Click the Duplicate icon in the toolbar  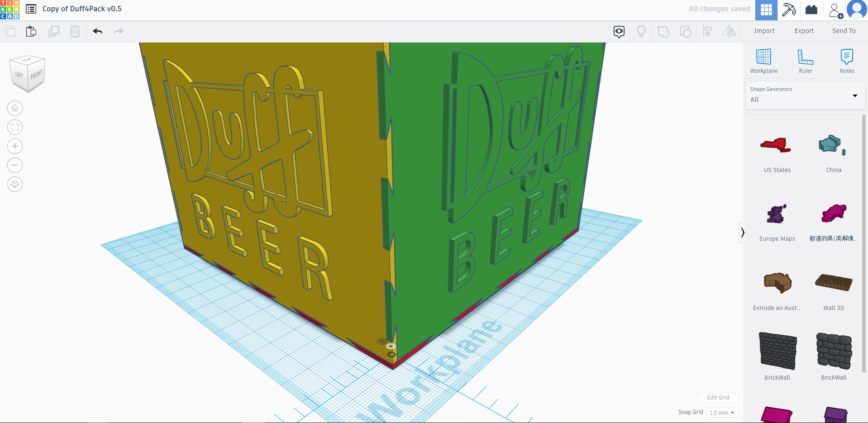click(53, 31)
